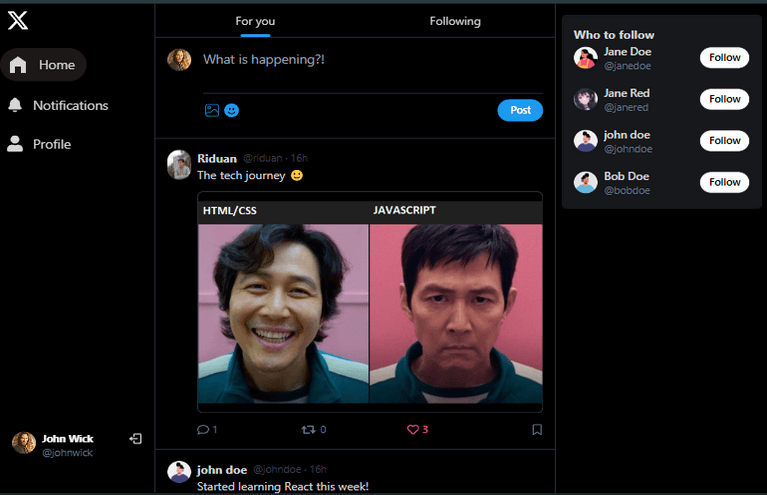
Task: Click the 'Who to follow' heading
Action: click(x=614, y=35)
